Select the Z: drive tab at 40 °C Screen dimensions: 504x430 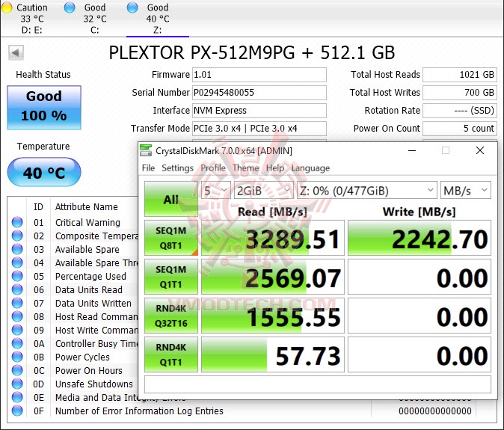[158, 19]
